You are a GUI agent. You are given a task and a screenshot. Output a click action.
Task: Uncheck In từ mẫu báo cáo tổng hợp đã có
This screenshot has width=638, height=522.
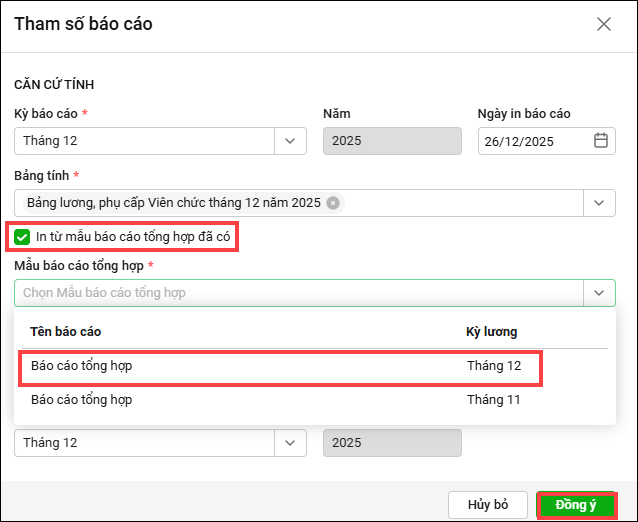pyautogui.click(x=22, y=237)
